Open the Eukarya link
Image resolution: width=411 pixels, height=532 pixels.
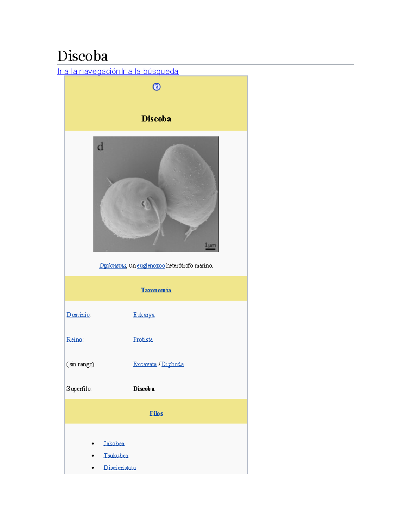pyautogui.click(x=144, y=315)
